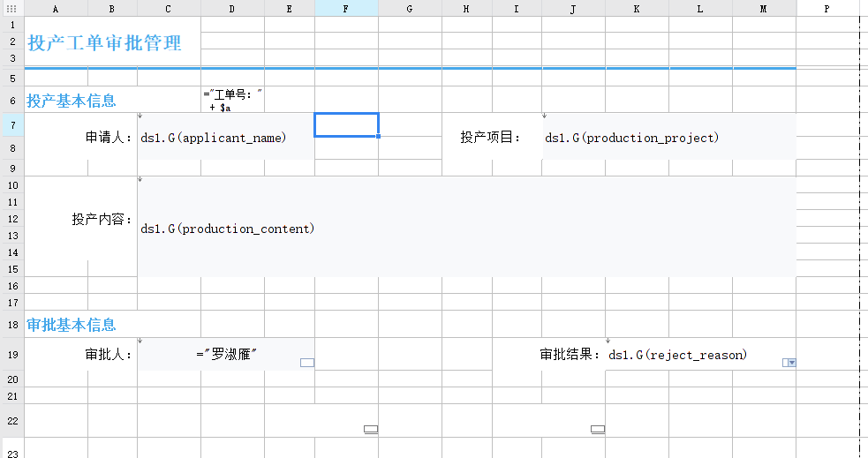The width and height of the screenshot is (868, 458).
Task: Select the 工单号 formula cell
Action: click(232, 100)
